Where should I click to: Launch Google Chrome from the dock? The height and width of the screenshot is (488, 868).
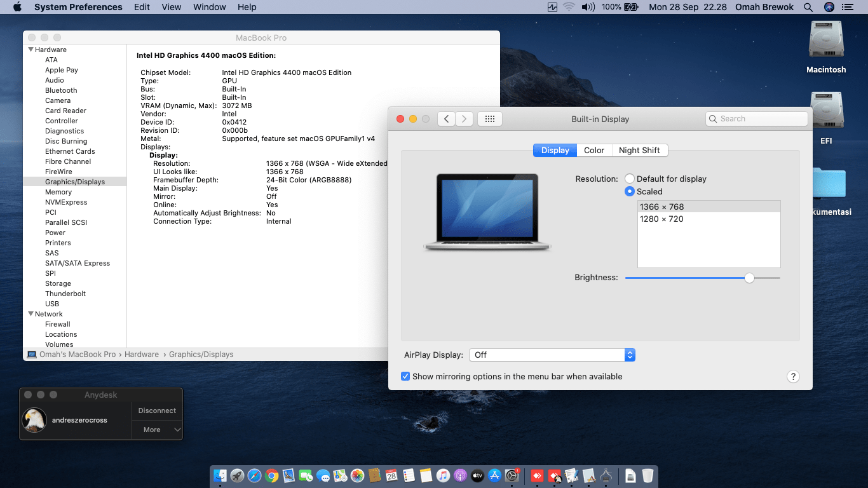click(x=272, y=475)
